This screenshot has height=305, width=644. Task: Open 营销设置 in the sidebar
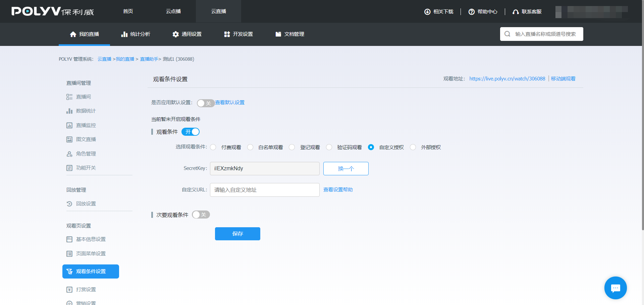point(86,303)
